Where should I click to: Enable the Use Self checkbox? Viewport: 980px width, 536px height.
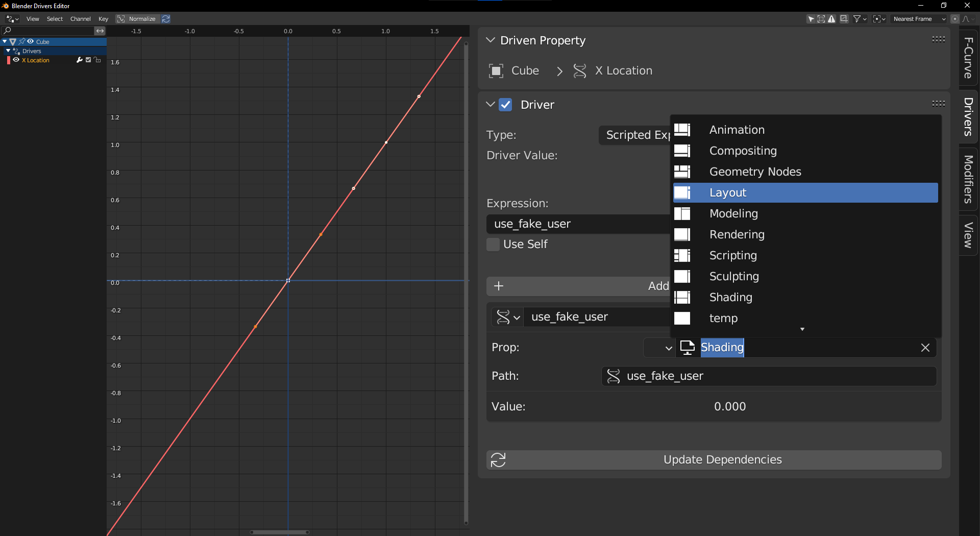point(493,245)
